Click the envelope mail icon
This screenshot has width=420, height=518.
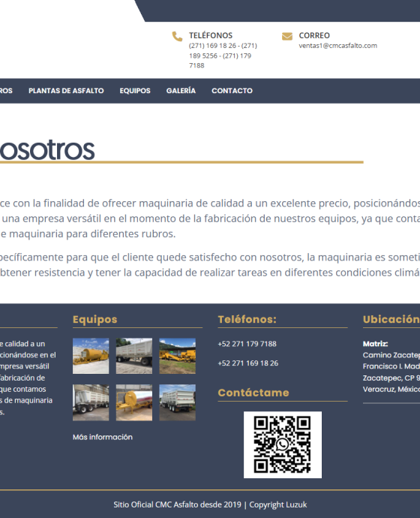click(x=287, y=36)
